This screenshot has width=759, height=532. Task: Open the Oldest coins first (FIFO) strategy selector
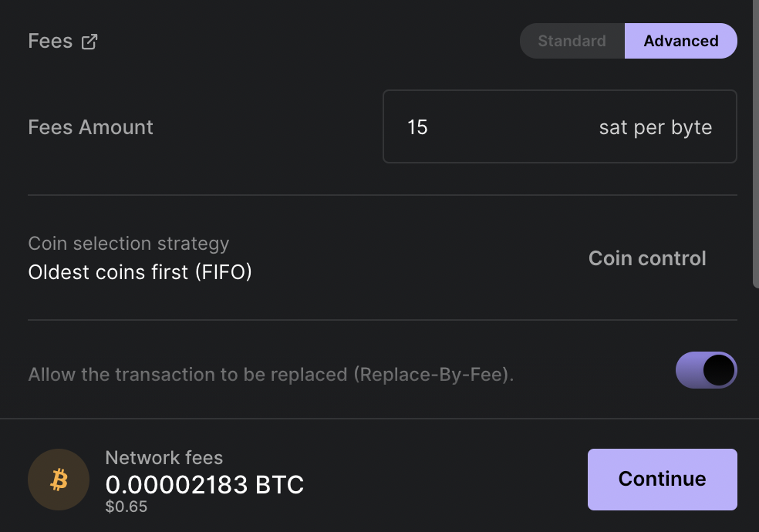(x=140, y=272)
